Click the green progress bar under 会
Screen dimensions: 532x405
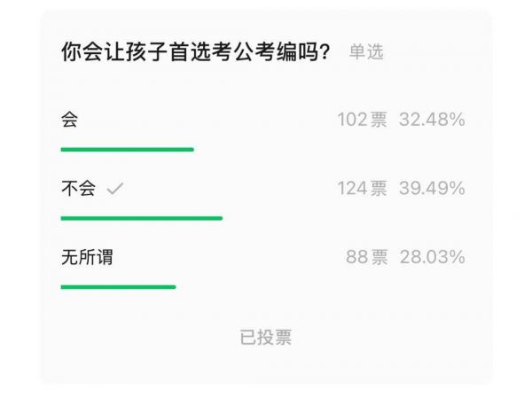127,149
